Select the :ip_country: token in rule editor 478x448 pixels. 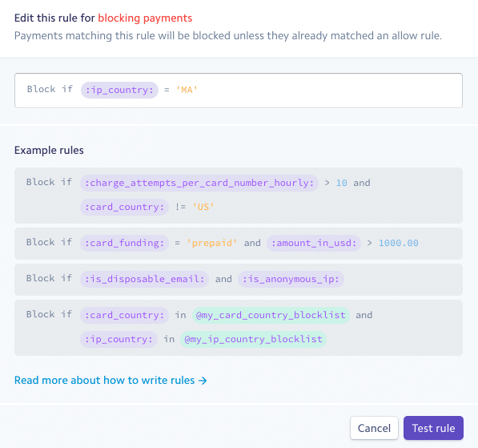pyautogui.click(x=119, y=90)
